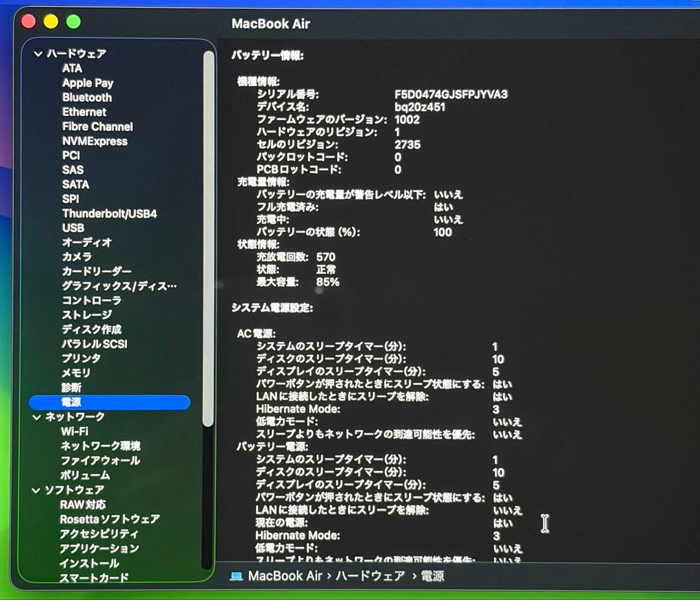The image size is (700, 600).
Task: Select ネットワーク環境 in the sidebar
Action: tap(100, 446)
